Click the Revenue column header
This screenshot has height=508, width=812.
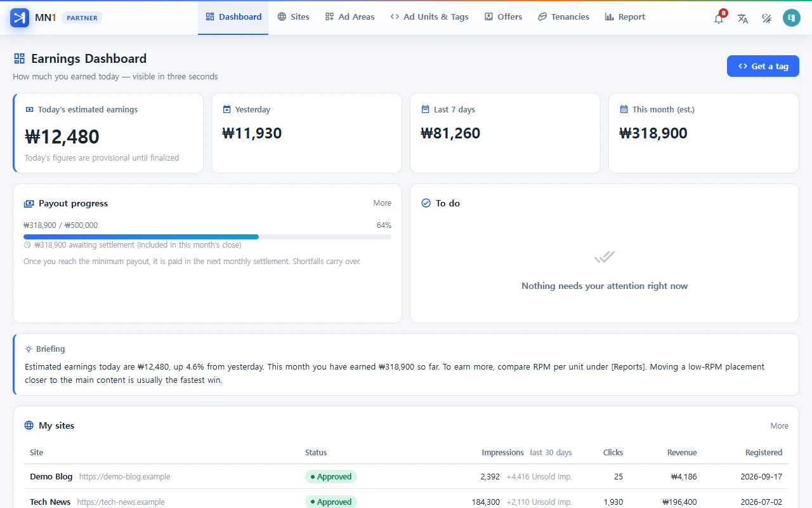682,453
